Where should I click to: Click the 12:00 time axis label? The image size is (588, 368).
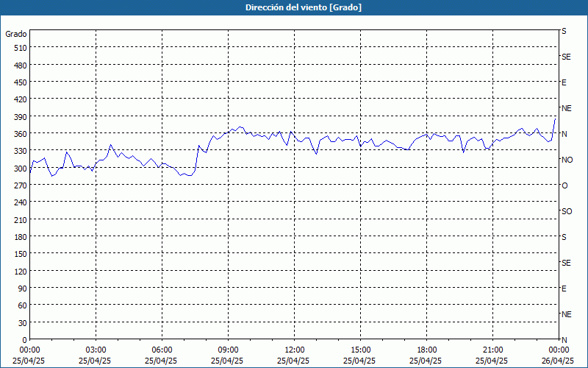[294, 350]
